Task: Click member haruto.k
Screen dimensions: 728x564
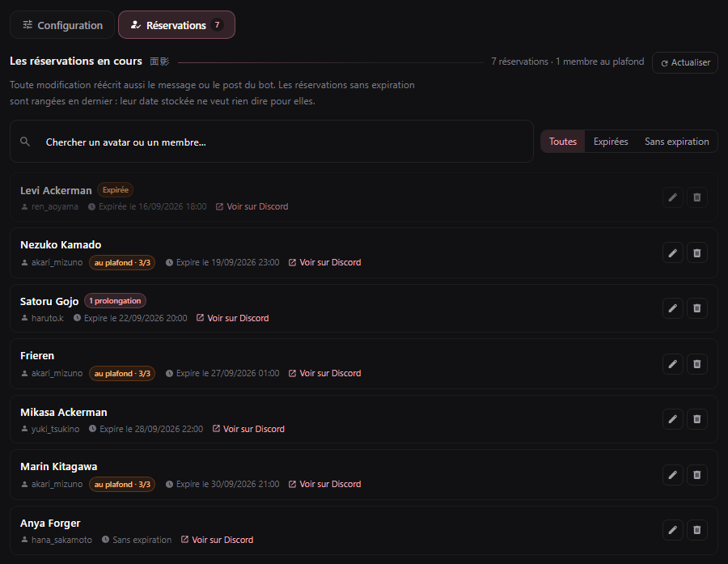Action: coord(42,318)
